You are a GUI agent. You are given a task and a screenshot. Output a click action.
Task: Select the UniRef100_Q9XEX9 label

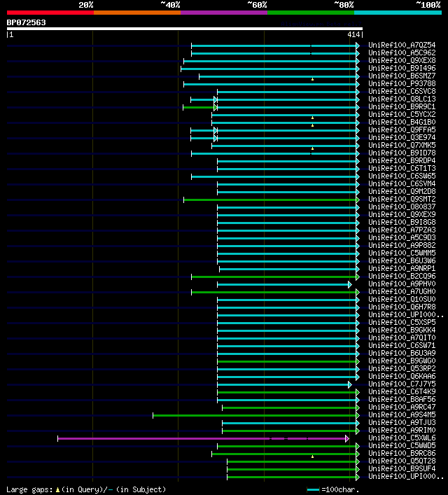tap(402, 215)
